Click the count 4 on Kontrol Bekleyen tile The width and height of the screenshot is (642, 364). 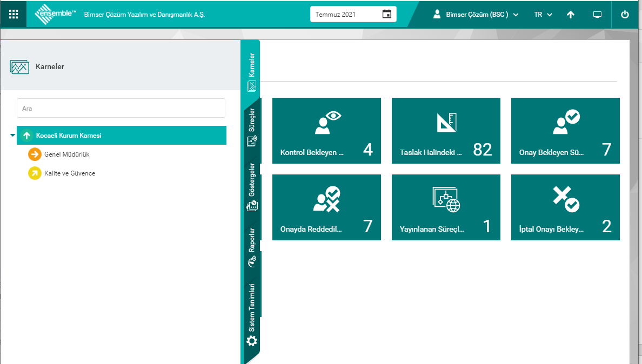367,150
